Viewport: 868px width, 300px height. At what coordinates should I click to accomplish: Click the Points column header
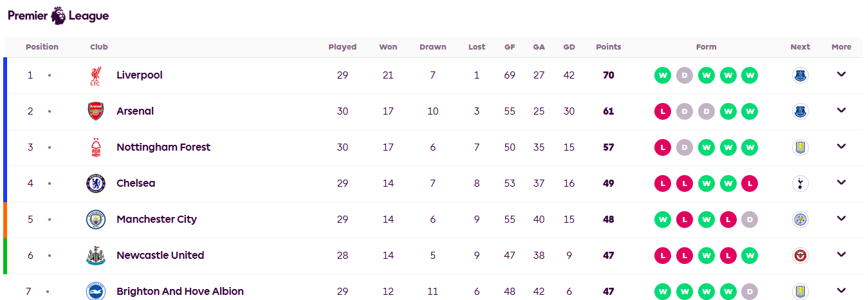(609, 47)
